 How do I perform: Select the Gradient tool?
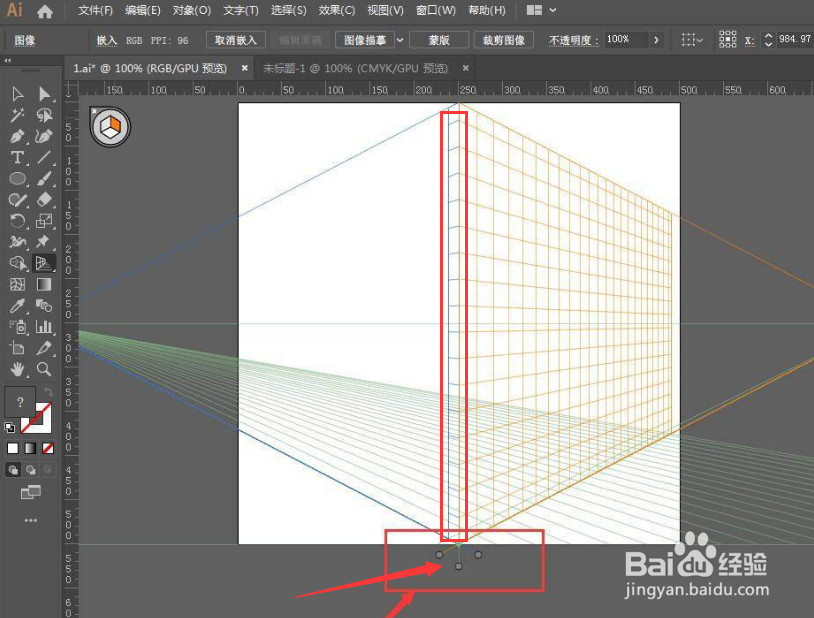(44, 285)
